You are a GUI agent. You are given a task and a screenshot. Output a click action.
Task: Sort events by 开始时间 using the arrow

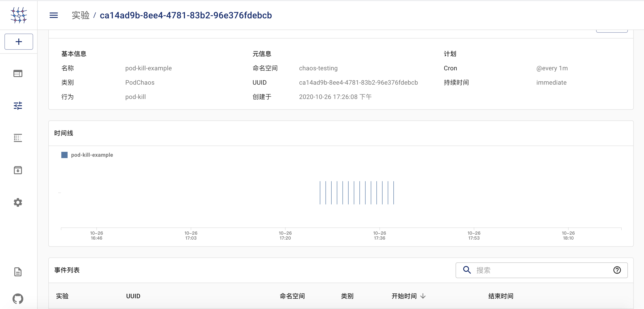(422, 296)
